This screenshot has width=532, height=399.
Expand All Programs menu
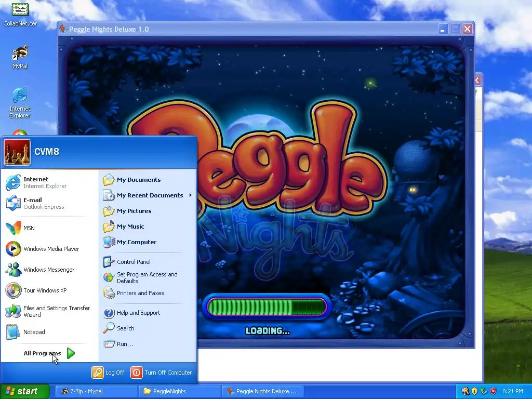[49, 353]
